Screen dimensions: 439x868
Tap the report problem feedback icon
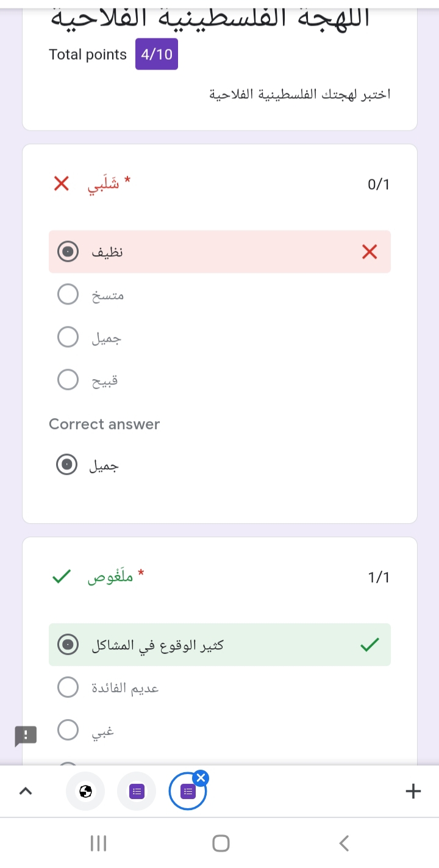coord(26,736)
